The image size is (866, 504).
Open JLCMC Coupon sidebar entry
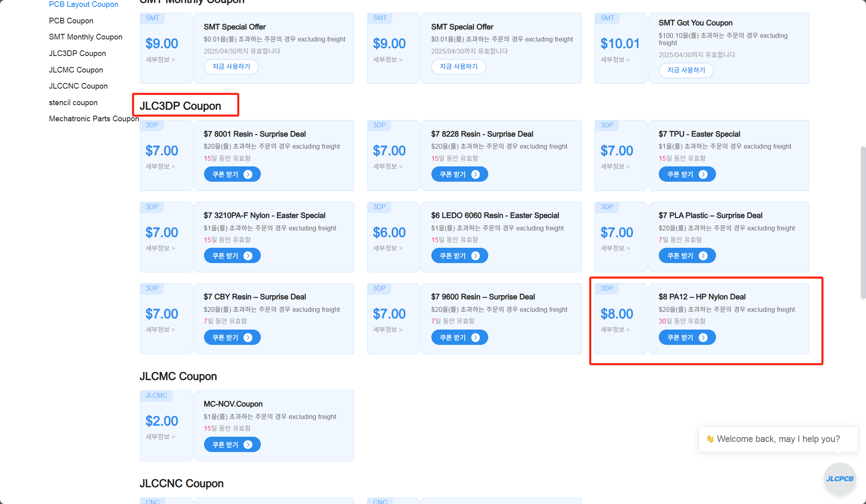pyautogui.click(x=76, y=70)
